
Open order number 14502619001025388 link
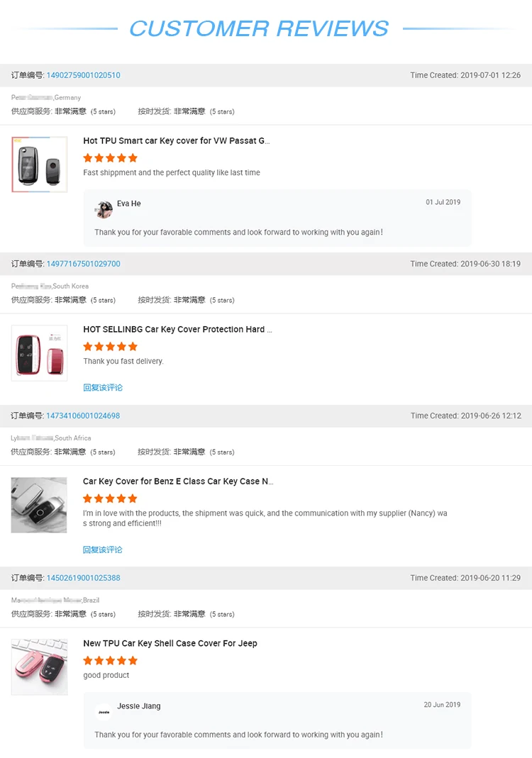[83, 578]
